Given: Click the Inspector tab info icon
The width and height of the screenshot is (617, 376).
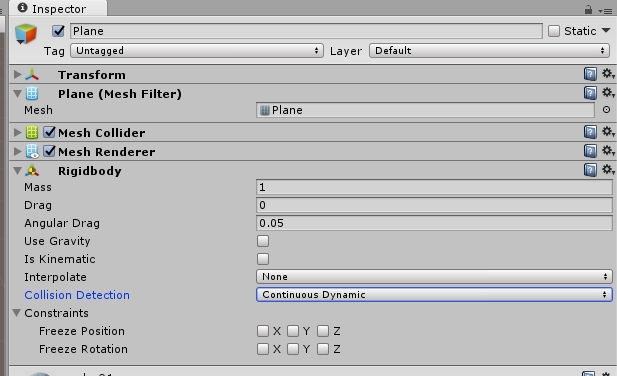Looking at the screenshot, I should tap(22, 7).
